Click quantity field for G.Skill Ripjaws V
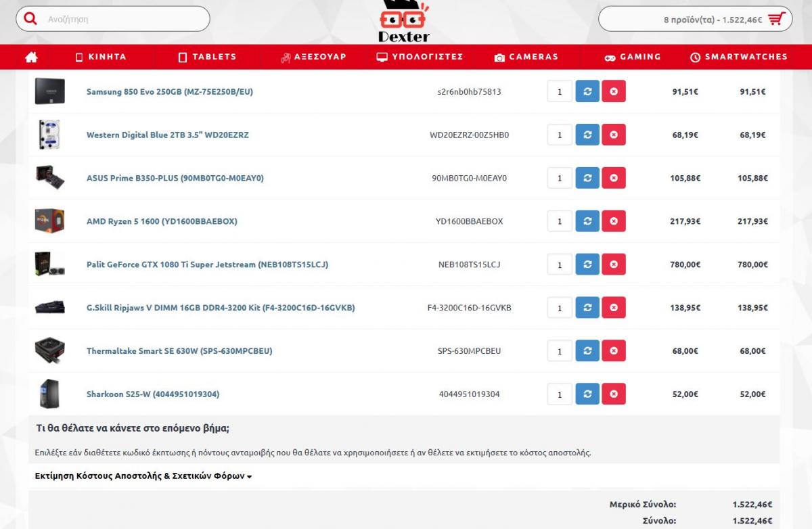 point(560,308)
